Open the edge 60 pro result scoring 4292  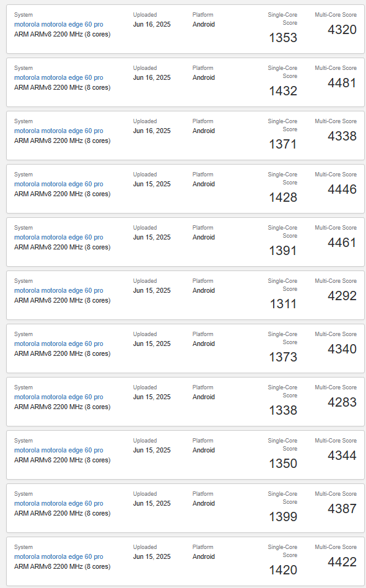pos(59,291)
